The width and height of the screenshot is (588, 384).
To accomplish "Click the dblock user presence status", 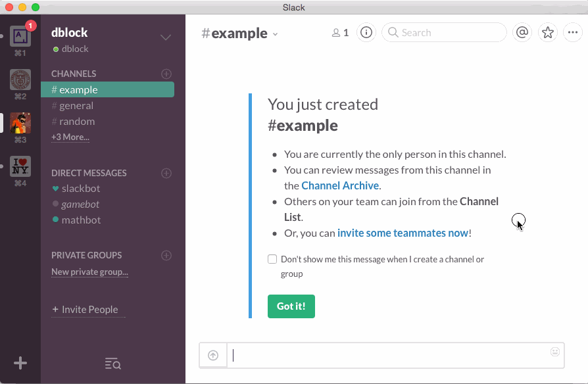I will click(x=71, y=49).
